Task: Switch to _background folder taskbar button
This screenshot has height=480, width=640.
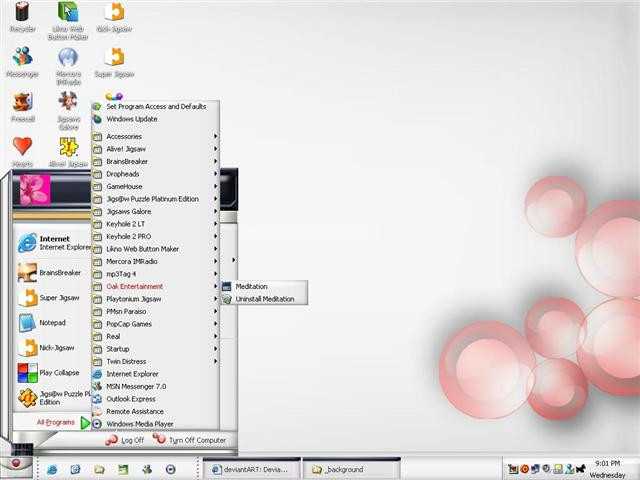Action: tap(351, 469)
